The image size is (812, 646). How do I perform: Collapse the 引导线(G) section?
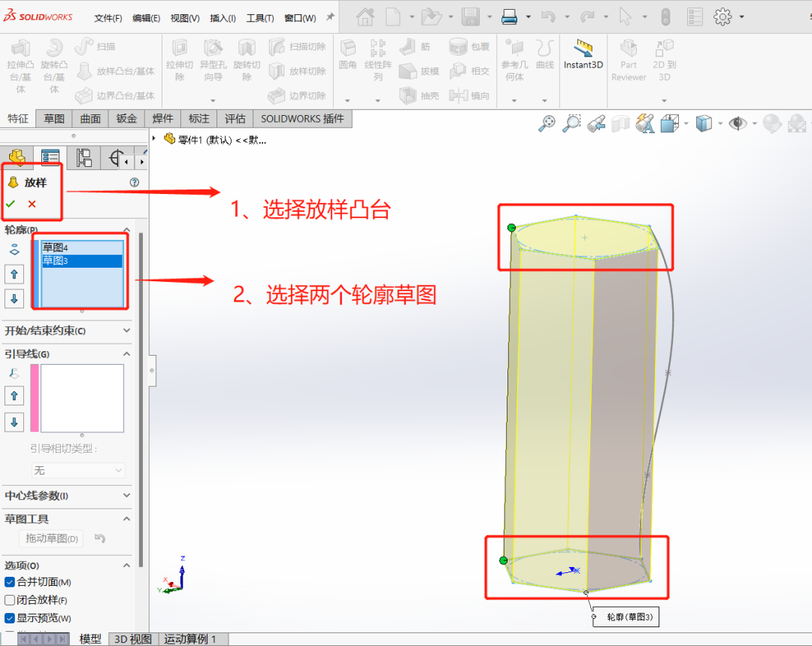click(127, 353)
